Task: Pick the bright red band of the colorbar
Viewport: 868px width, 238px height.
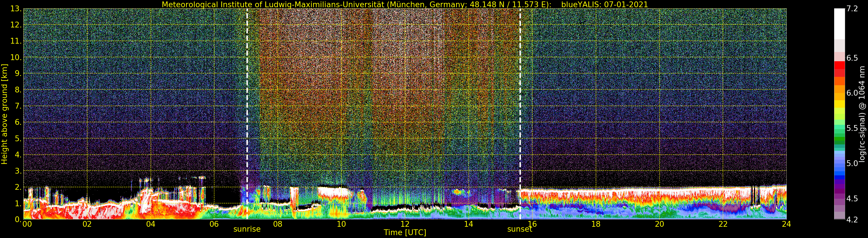Action: (839, 65)
